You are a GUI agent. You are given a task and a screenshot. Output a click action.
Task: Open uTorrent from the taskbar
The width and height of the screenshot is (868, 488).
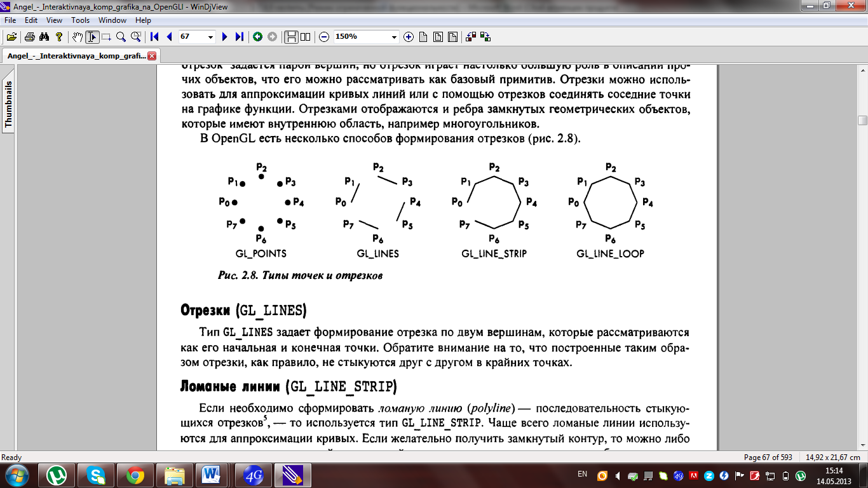click(58, 475)
